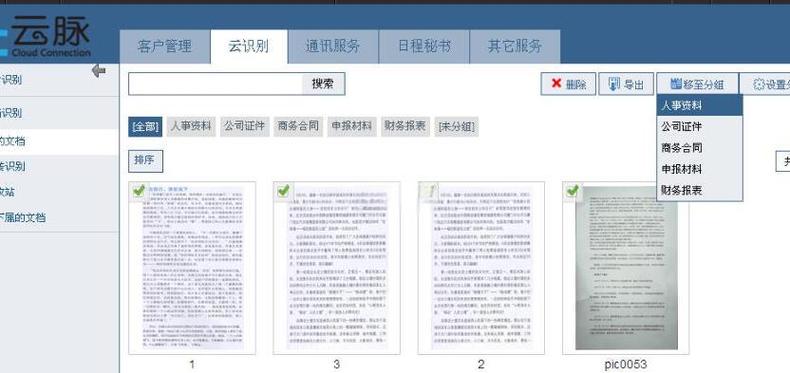Filter by the [未分组] group tag
This screenshot has width=790, height=373.
click(456, 127)
